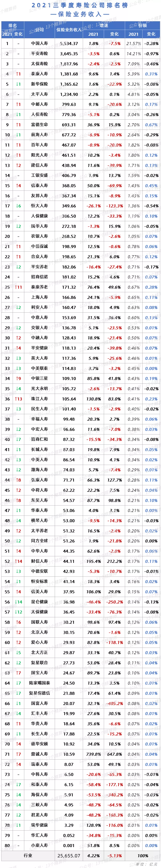Select the company name 阳光人寿
Viewport: 161px width, 868px height.
tap(40, 155)
